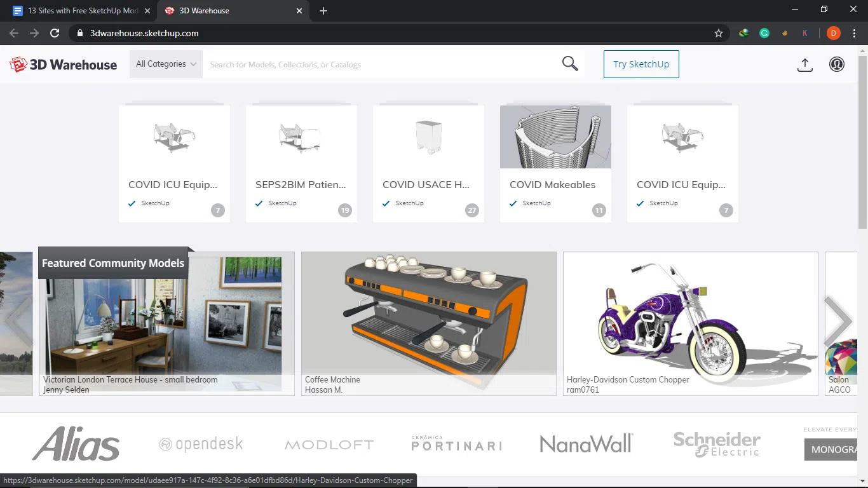The height and width of the screenshot is (488, 868).
Task: Click SketchUp verification check on COVID ICU Equip
Action: coord(132,203)
